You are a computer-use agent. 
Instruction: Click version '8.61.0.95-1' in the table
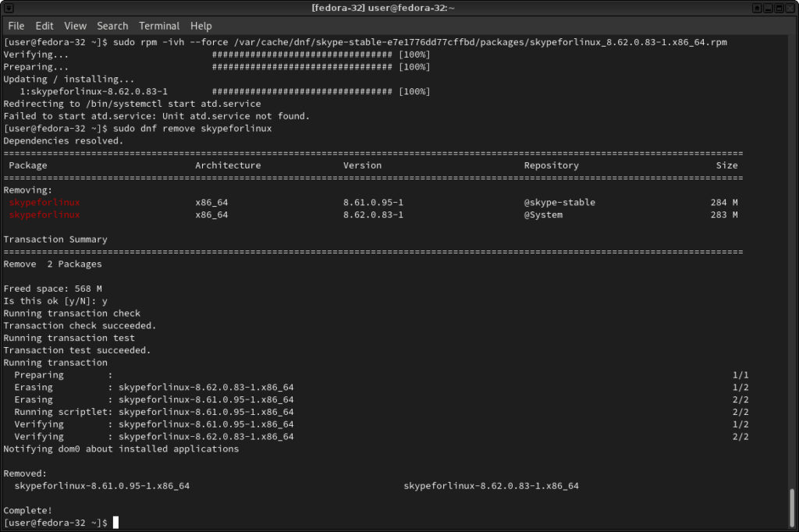coord(373,202)
